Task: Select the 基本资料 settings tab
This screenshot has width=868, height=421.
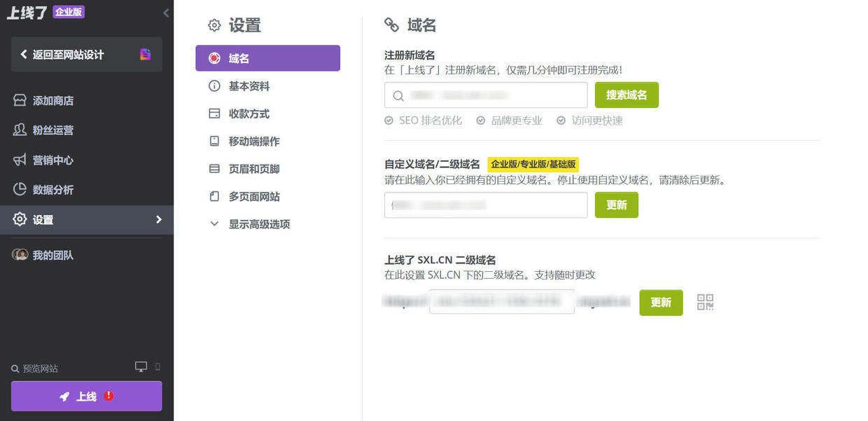Action: [248, 86]
